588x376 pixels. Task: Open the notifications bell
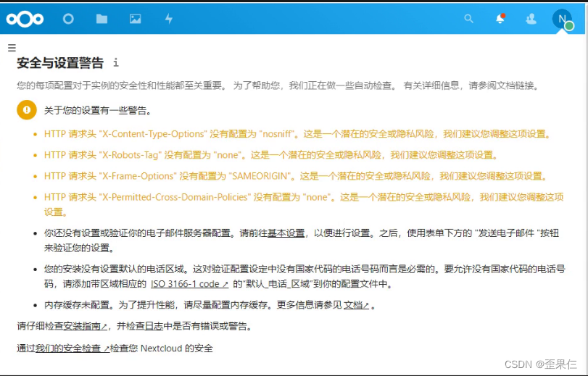pyautogui.click(x=500, y=19)
